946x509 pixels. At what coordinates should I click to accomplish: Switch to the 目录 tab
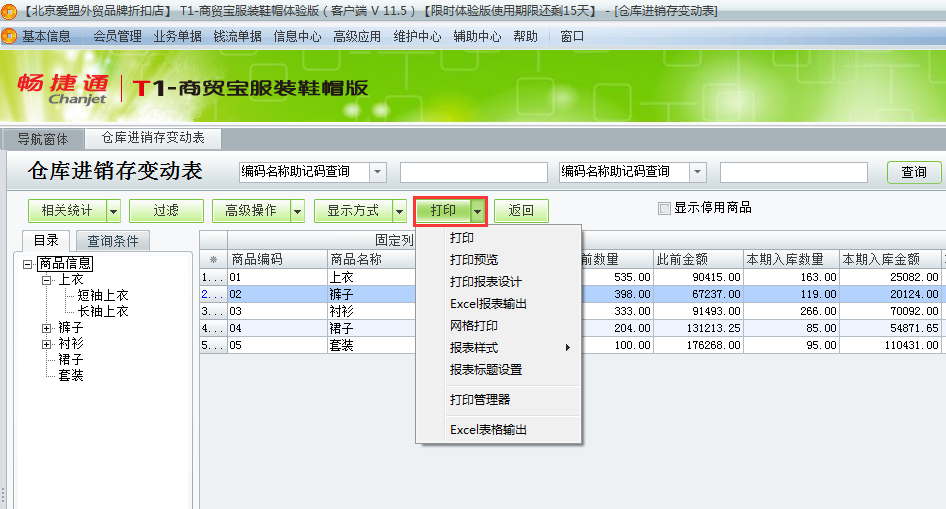[x=46, y=241]
